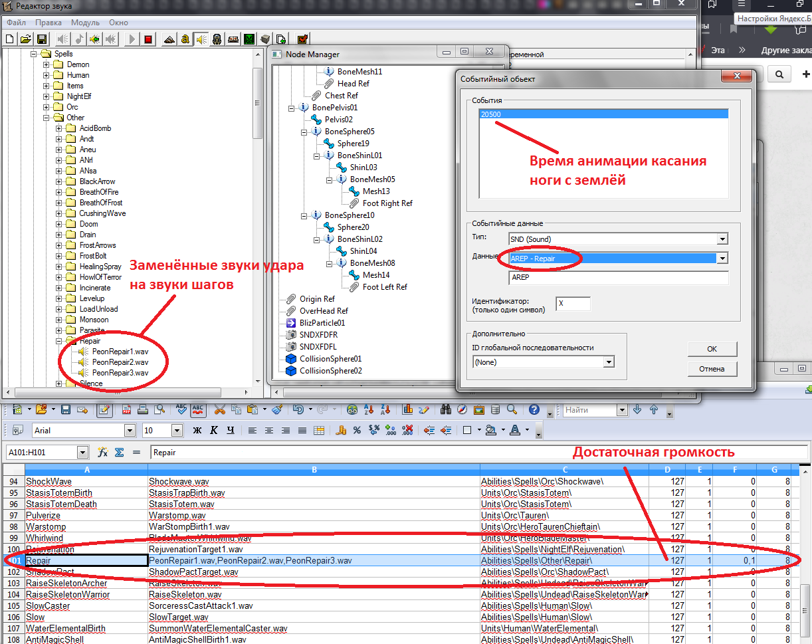Image resolution: width=812 pixels, height=644 pixels.
Task: Click the Clone Formatting paintbrush icon
Action: (278, 410)
